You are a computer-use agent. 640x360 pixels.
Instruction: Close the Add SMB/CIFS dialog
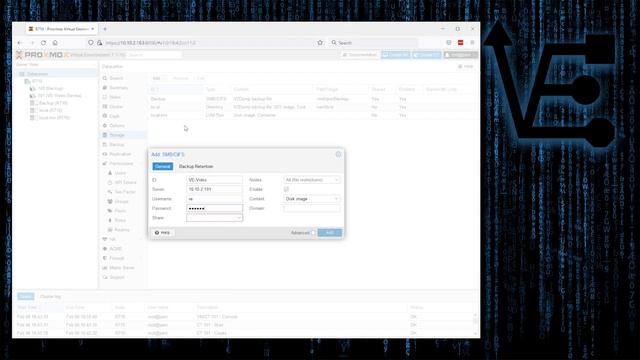coord(338,154)
